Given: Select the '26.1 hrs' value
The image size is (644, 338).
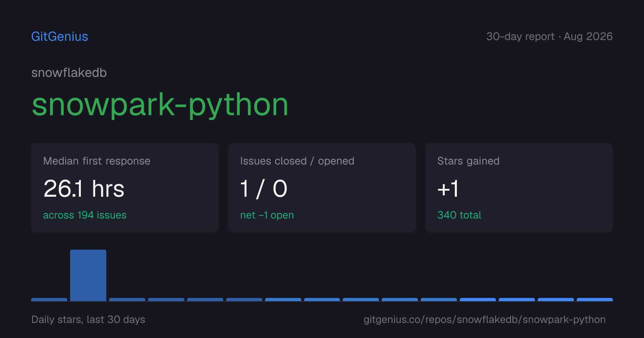Looking at the screenshot, I should [84, 188].
